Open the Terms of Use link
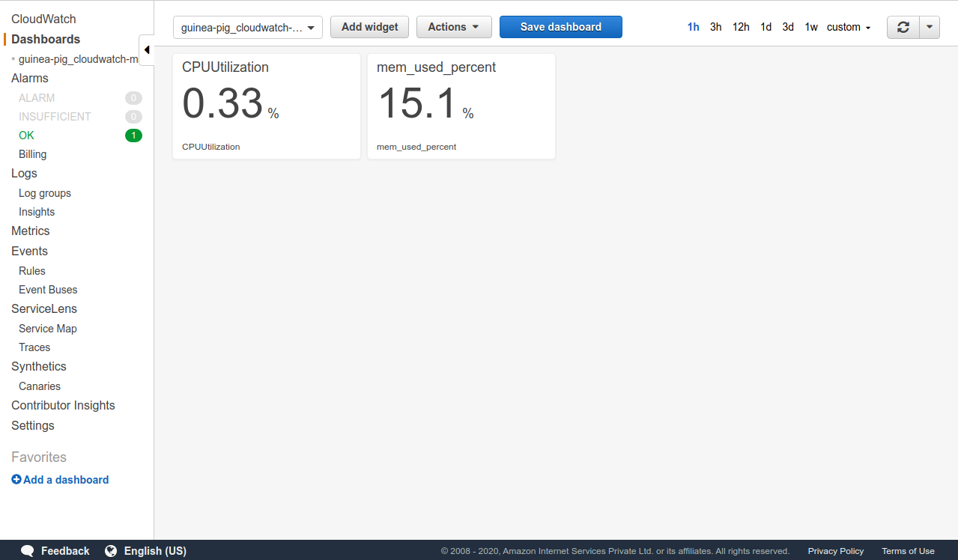 (908, 551)
